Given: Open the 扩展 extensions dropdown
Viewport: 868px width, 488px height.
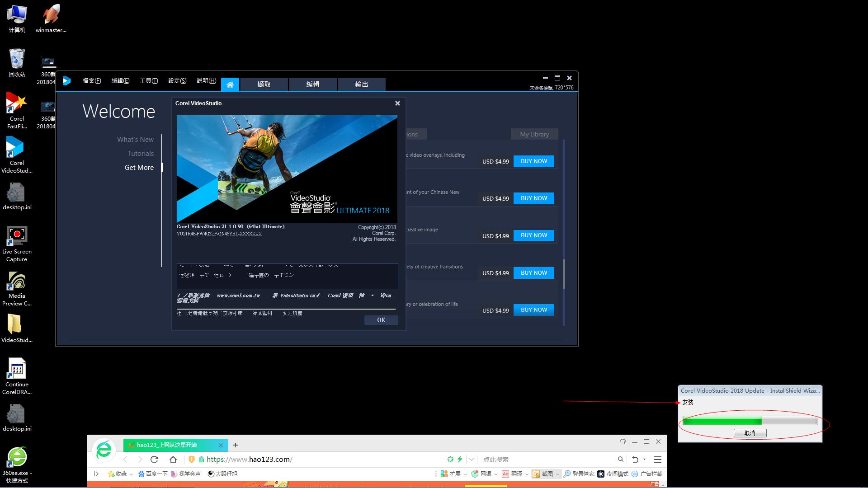Looking at the screenshot, I should pyautogui.click(x=454, y=474).
